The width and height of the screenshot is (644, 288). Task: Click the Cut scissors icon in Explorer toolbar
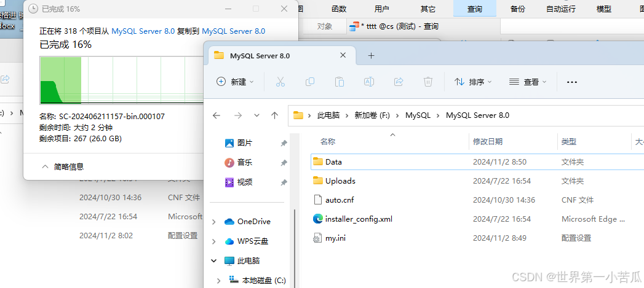280,82
